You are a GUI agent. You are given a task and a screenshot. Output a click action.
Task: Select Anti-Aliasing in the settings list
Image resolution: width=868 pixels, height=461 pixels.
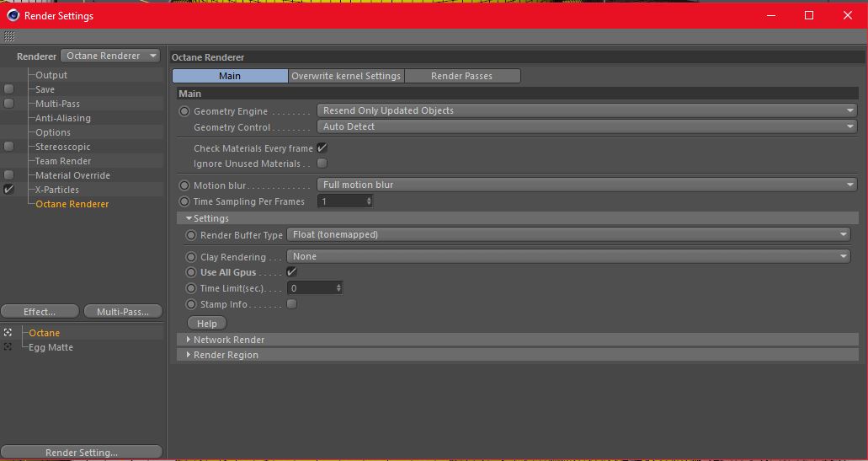[x=63, y=118]
